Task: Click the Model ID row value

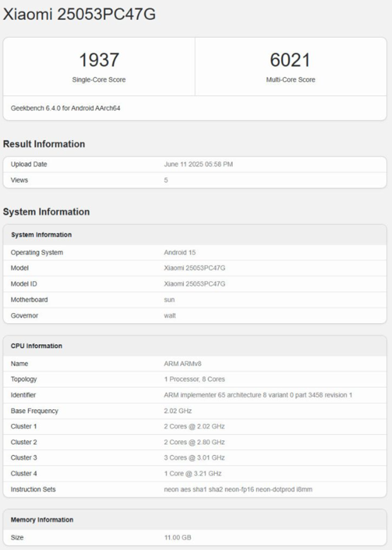Action: 195,284
